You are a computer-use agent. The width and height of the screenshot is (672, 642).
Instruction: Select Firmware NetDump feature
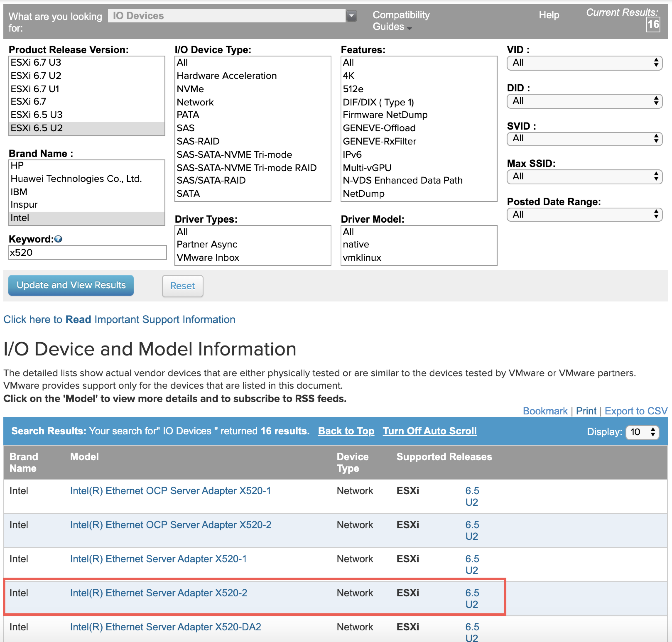419,115
